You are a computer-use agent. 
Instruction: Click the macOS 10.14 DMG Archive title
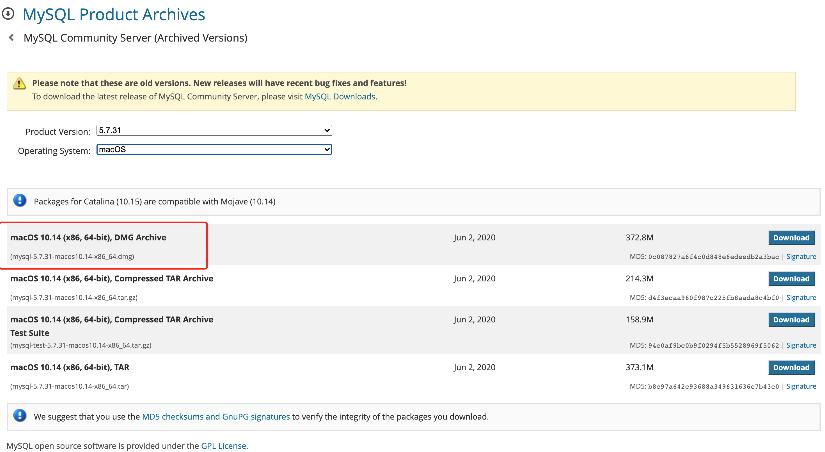[88, 238]
